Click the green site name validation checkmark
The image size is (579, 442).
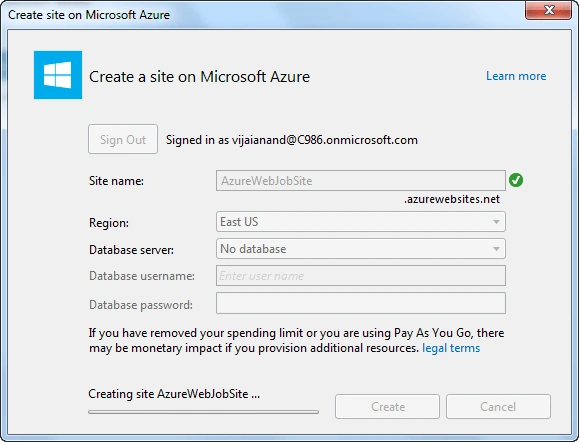[x=515, y=180]
